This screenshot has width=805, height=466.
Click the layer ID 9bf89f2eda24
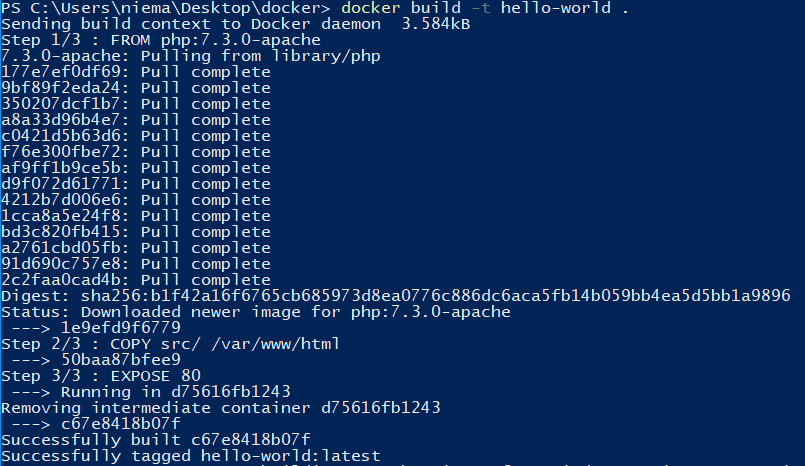[x=61, y=88]
